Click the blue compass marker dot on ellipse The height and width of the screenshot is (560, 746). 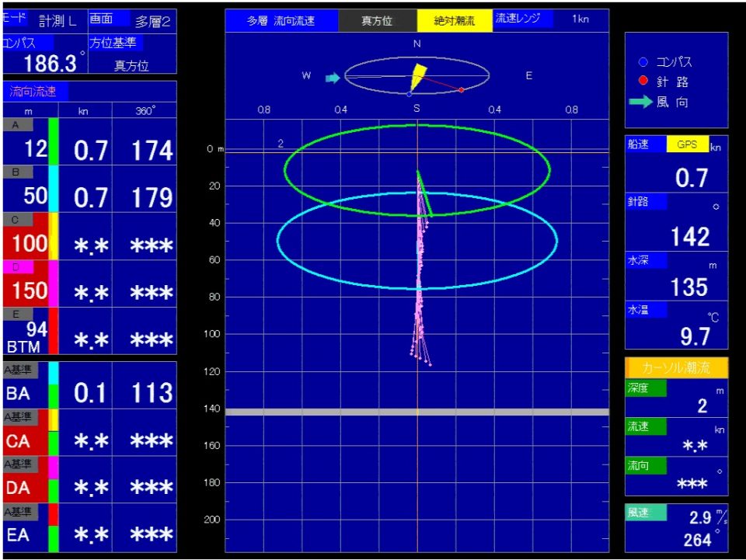click(x=410, y=95)
